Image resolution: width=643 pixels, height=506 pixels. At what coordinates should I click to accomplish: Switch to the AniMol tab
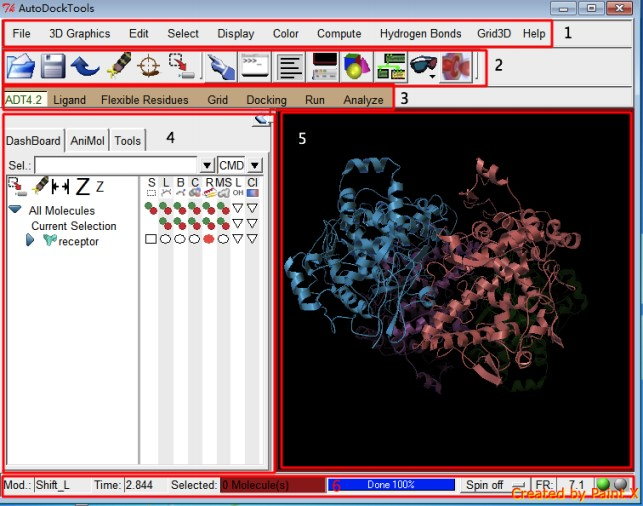tap(87, 141)
